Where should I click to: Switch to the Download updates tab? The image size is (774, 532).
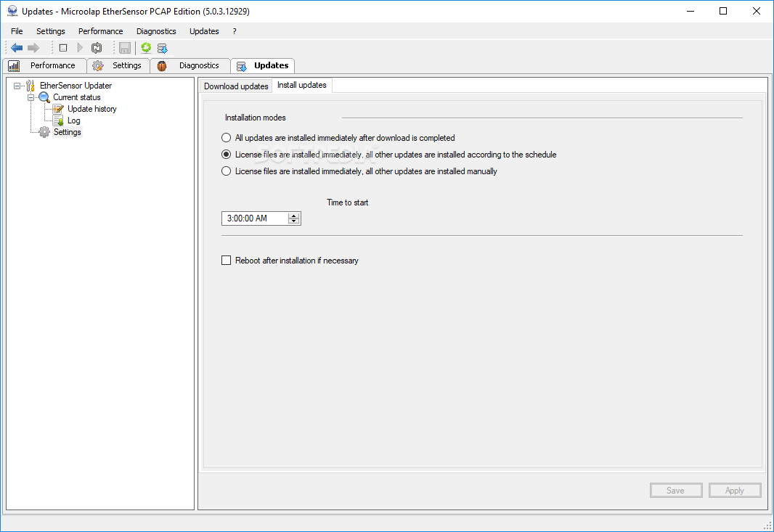click(x=236, y=86)
